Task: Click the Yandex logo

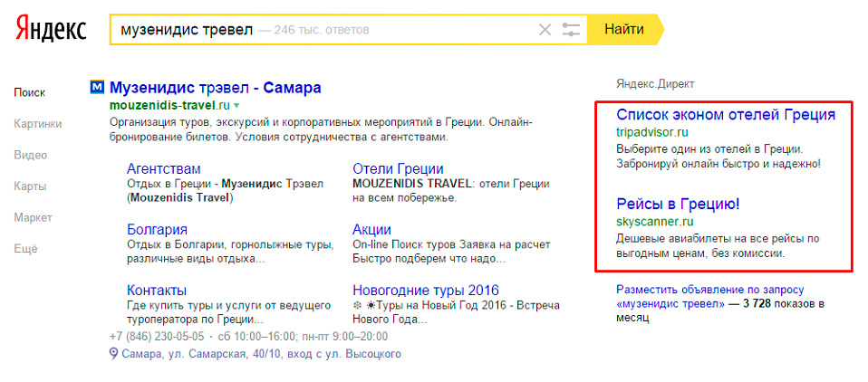Action: pyautogui.click(x=51, y=29)
